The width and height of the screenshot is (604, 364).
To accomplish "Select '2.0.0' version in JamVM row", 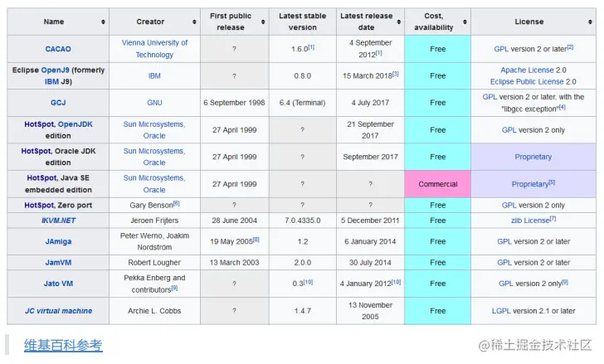I will [302, 262].
